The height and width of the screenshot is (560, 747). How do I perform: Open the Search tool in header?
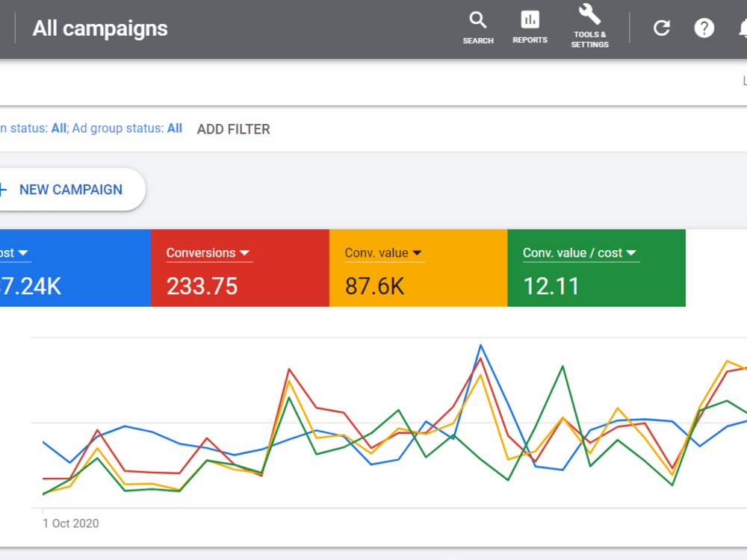(478, 28)
